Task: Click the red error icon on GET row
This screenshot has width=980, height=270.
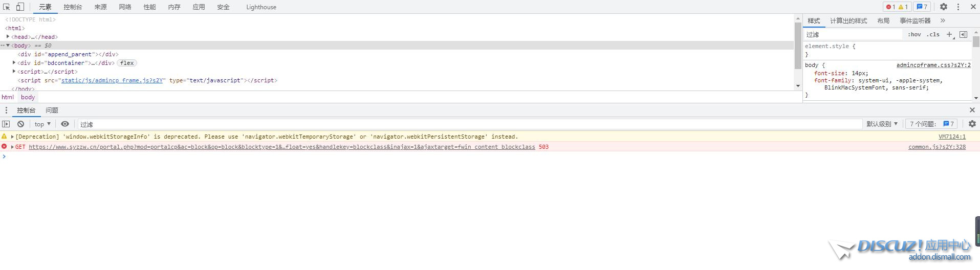Action: click(x=4, y=147)
